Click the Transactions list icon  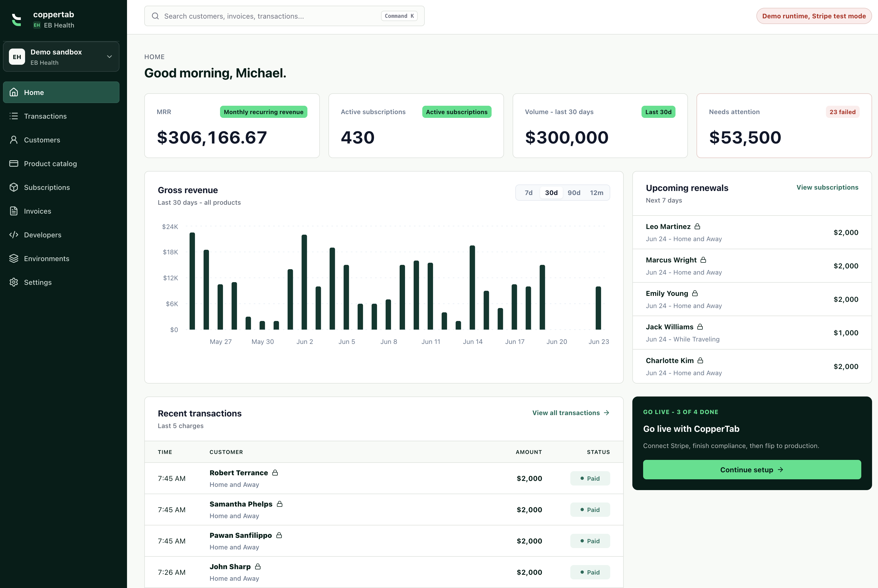pos(14,116)
